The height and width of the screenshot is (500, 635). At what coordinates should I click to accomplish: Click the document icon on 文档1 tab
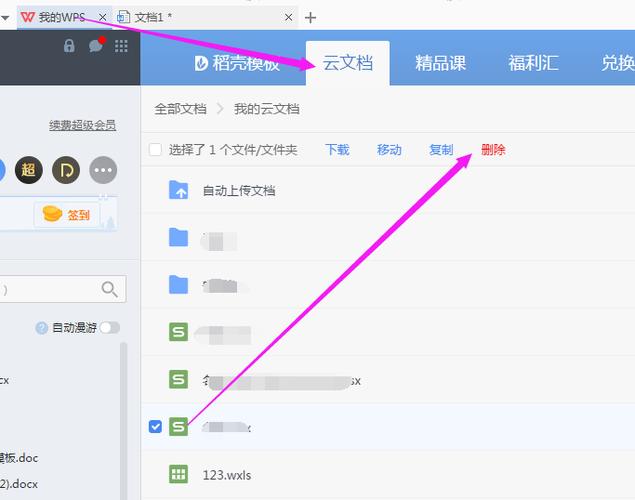(123, 17)
